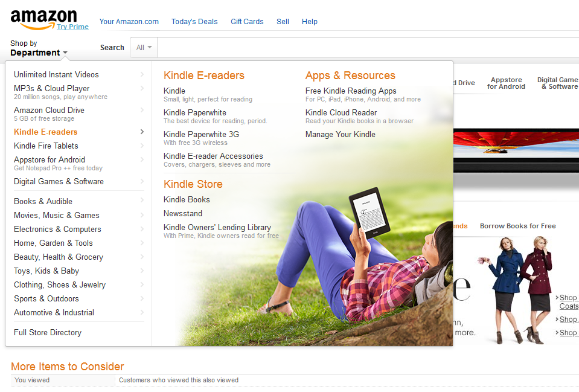Expand arrow beside Digital Games & Software

142,181
